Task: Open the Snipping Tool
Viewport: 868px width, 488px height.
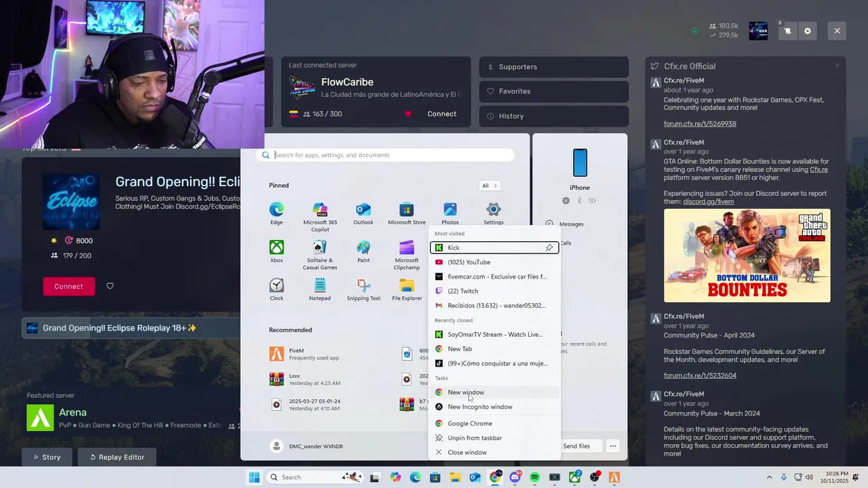Action: pos(363,289)
